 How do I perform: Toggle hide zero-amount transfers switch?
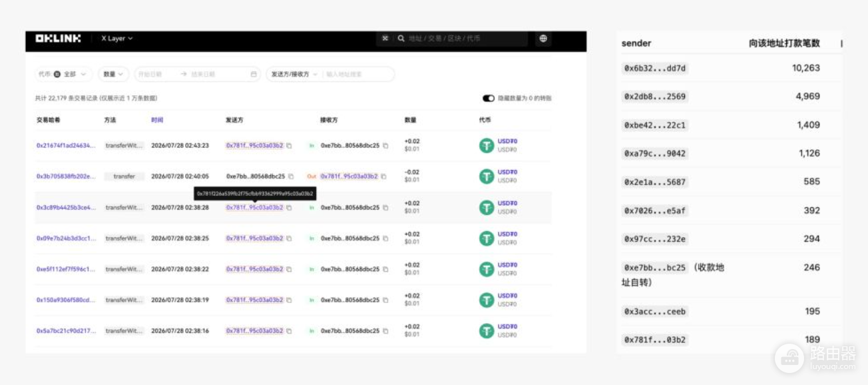(489, 99)
